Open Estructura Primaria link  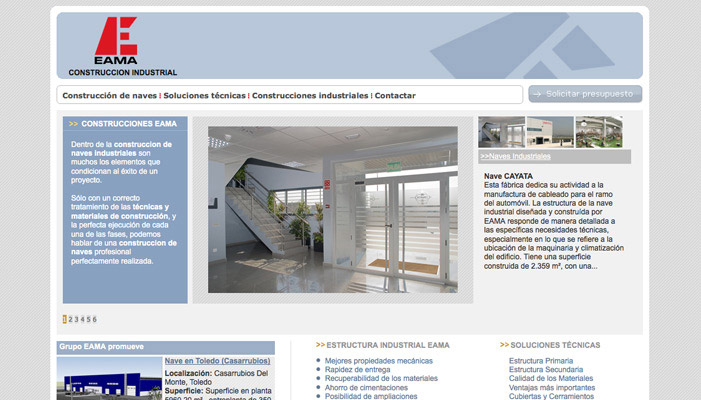click(x=541, y=361)
